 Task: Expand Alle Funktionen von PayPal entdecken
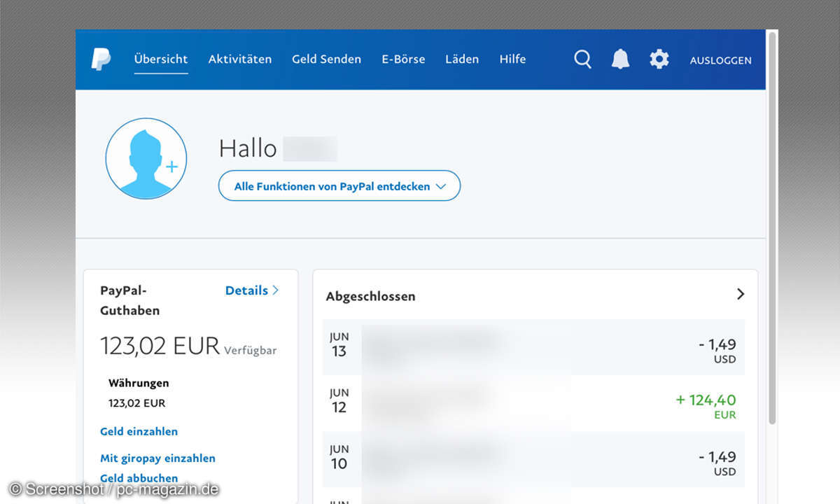click(x=339, y=186)
